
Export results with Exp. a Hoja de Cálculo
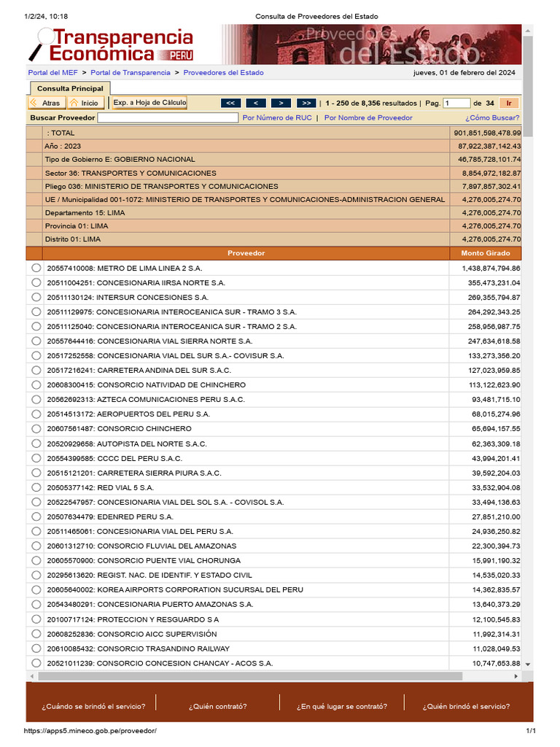(149, 102)
